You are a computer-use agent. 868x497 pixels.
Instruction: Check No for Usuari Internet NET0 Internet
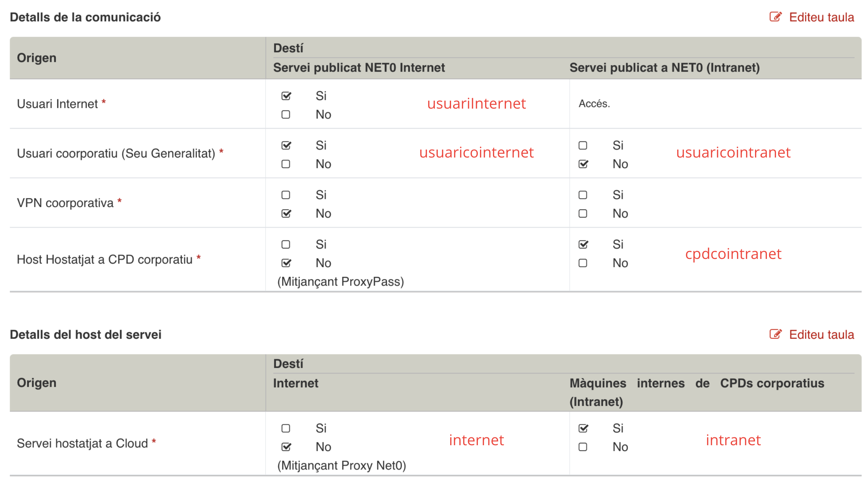click(286, 115)
